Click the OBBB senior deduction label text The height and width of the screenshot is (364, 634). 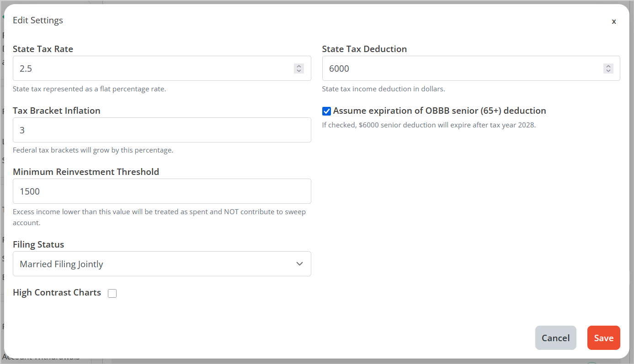(x=439, y=111)
